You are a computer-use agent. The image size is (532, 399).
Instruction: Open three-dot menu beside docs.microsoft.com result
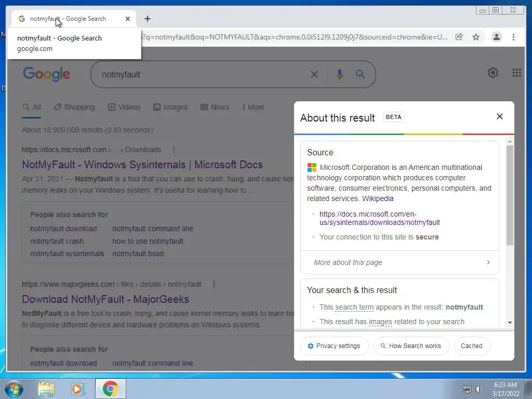click(x=174, y=150)
